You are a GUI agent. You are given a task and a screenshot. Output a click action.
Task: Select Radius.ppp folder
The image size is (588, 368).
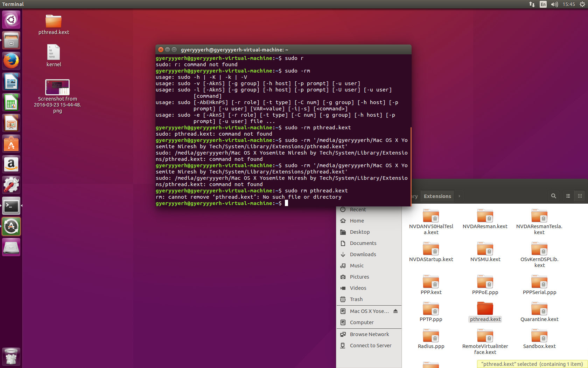431,339
